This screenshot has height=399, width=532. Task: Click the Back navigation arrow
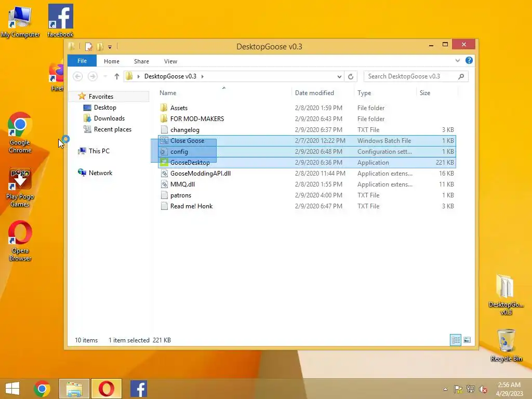point(78,76)
